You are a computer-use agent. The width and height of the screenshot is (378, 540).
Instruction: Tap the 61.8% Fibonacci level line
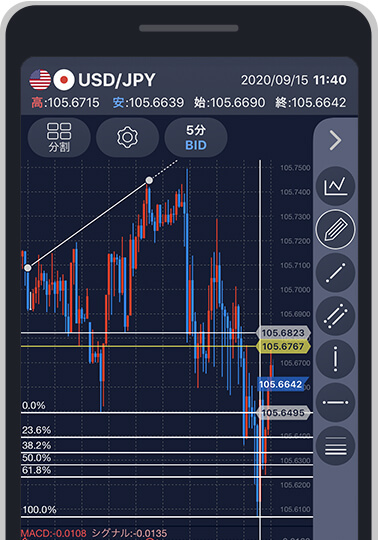pyautogui.click(x=167, y=477)
